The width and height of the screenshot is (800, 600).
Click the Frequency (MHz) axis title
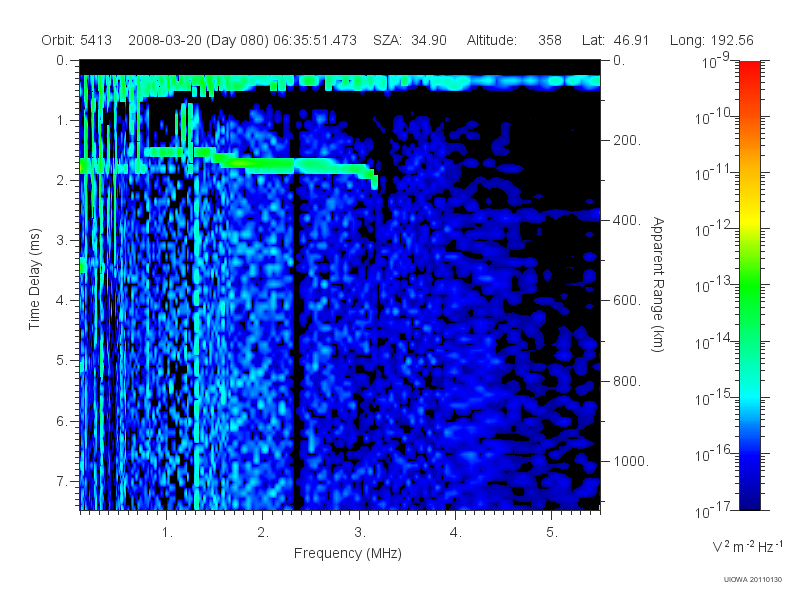(347, 553)
